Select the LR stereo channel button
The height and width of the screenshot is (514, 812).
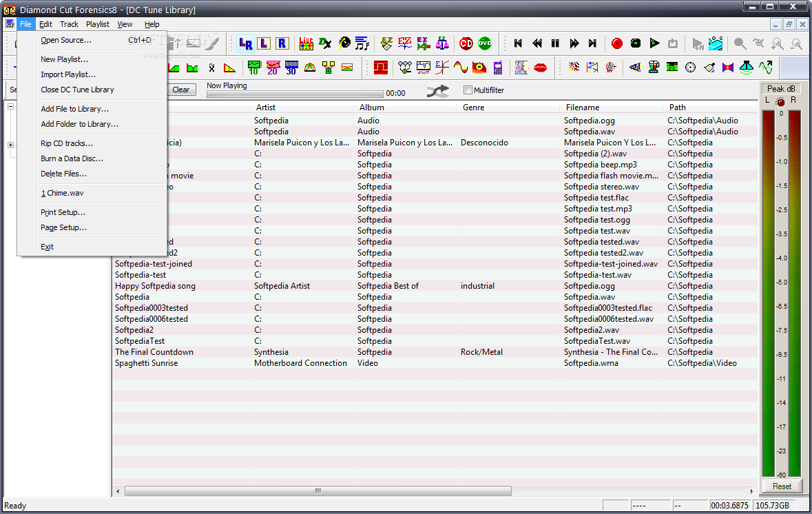point(245,43)
